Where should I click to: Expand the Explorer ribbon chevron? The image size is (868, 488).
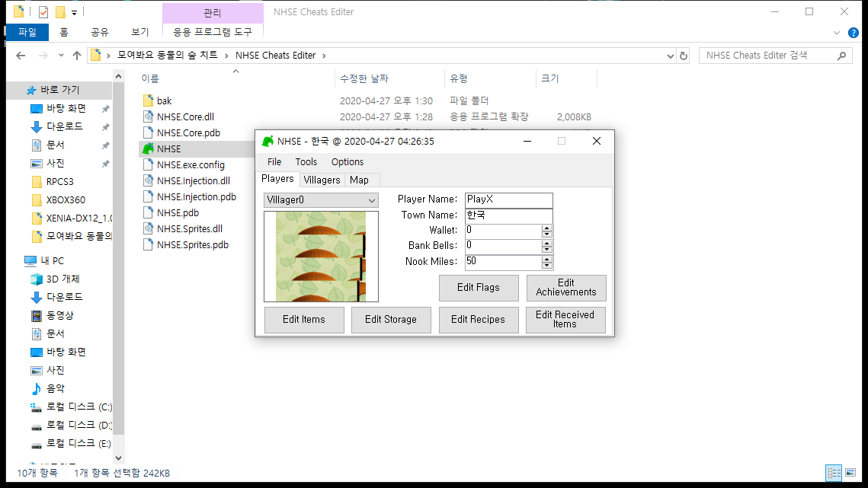837,33
